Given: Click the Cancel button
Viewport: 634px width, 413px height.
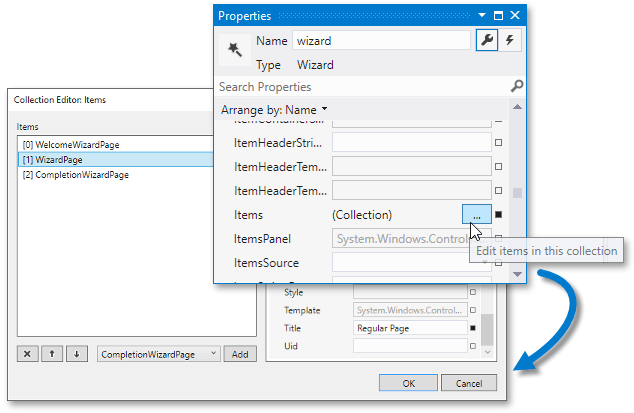Looking at the screenshot, I should pos(469,383).
